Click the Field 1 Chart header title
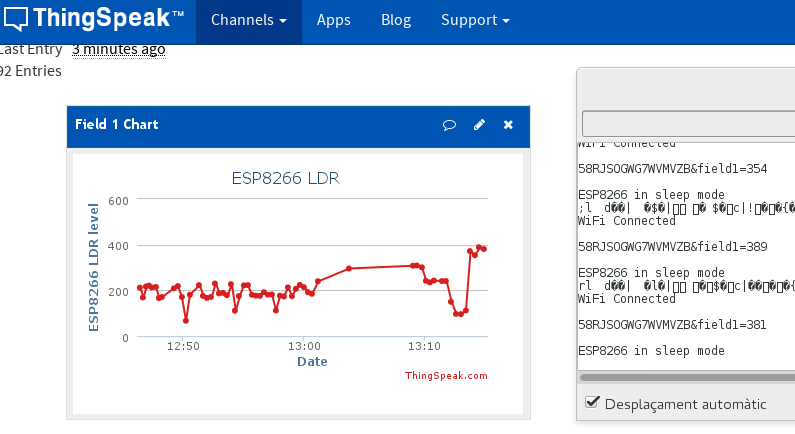The image size is (795, 434). click(x=117, y=125)
